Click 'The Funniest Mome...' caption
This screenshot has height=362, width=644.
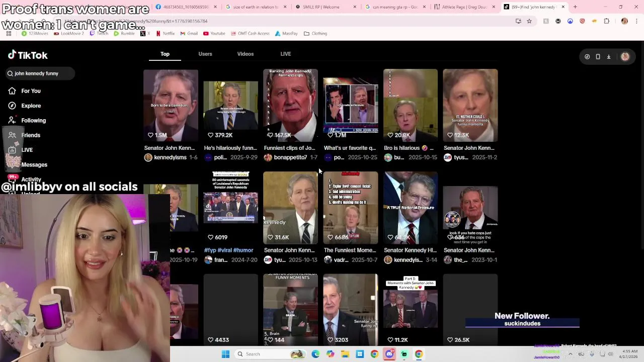point(350,250)
